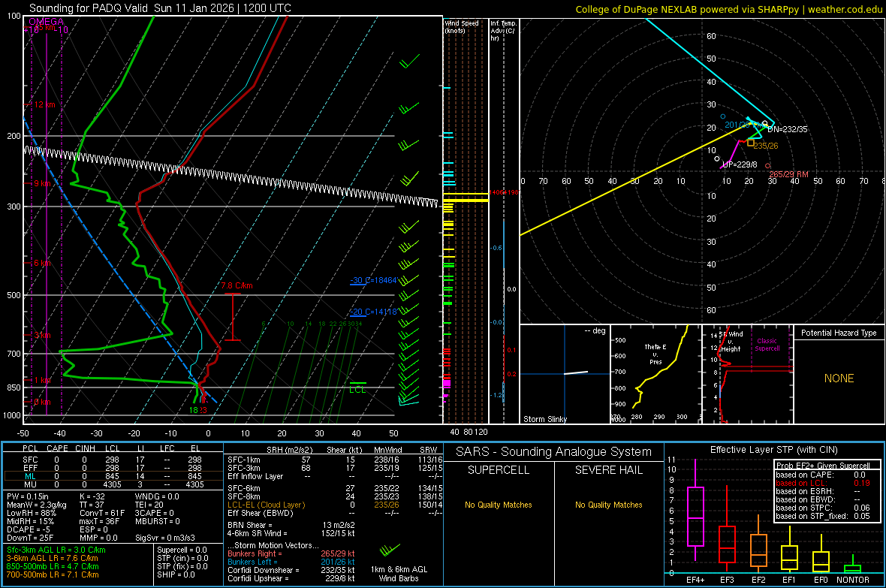Click the 700-500mb LR value
886x588 pixels.
(x=53, y=575)
